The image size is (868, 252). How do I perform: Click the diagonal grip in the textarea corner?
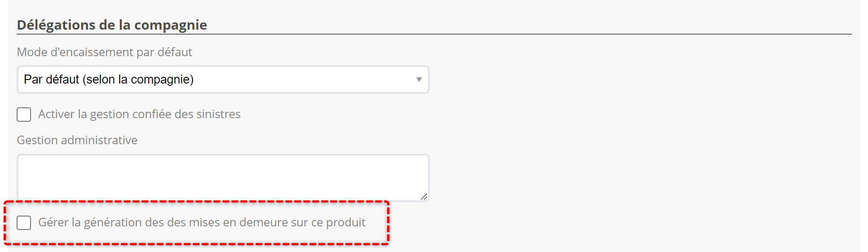[x=424, y=196]
